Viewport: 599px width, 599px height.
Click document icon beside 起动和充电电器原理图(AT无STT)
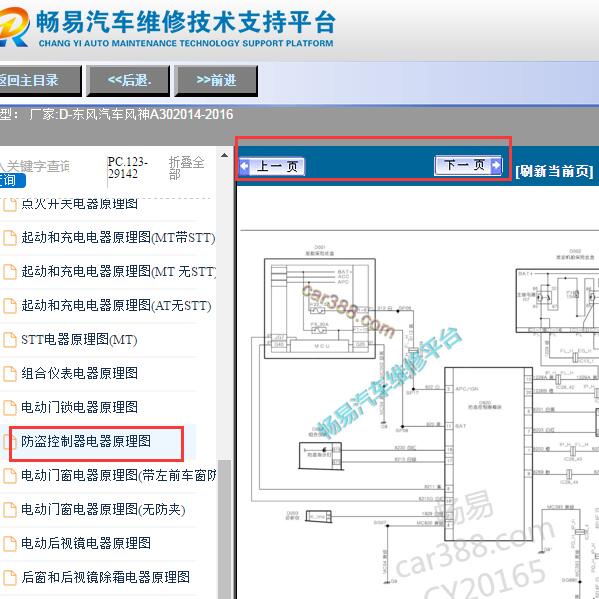point(10,306)
